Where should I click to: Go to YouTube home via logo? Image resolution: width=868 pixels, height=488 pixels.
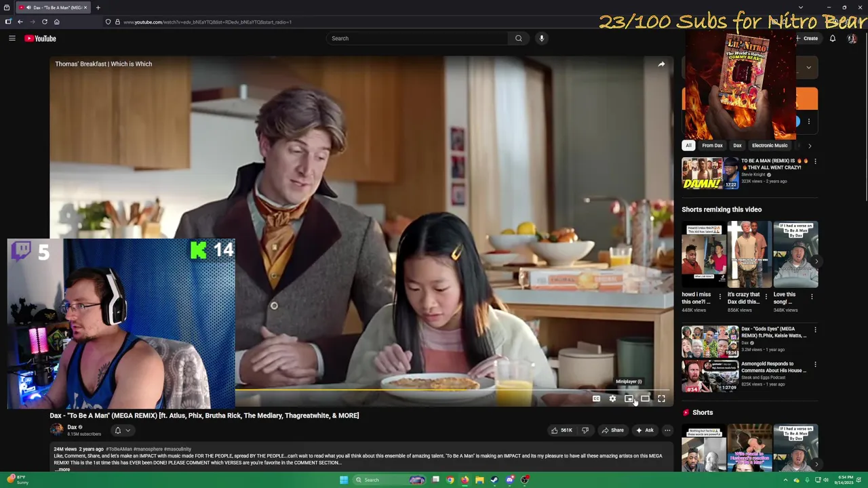click(x=40, y=39)
